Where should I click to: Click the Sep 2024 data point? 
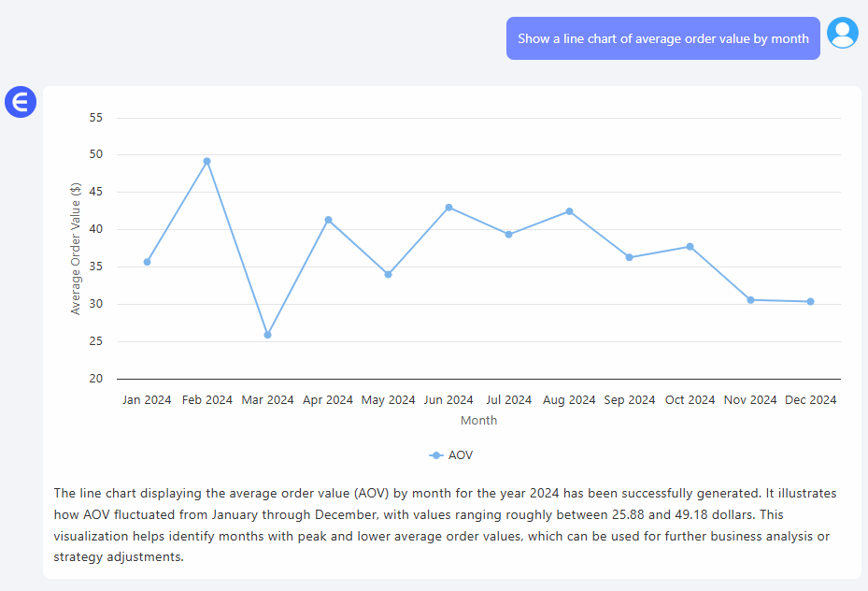pos(629,257)
